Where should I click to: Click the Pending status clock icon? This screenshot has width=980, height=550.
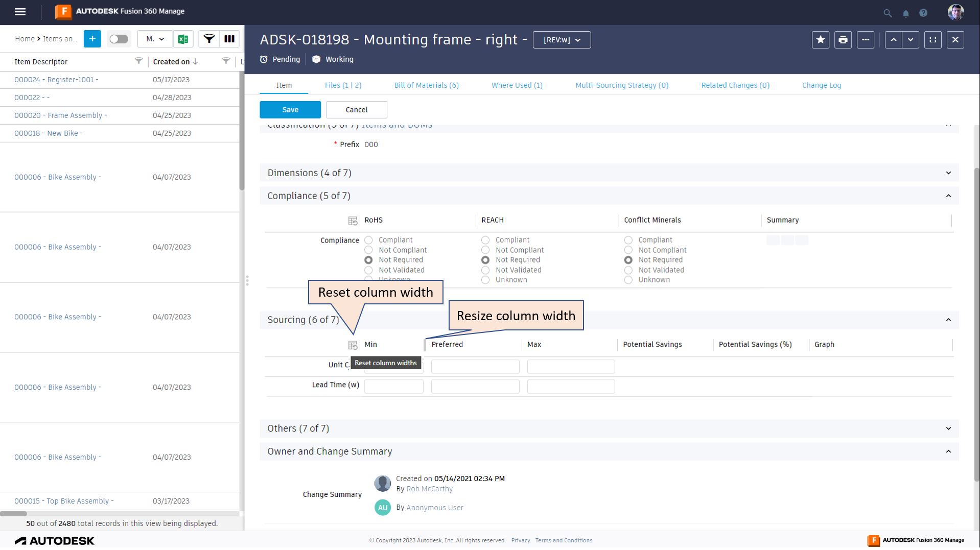264,60
